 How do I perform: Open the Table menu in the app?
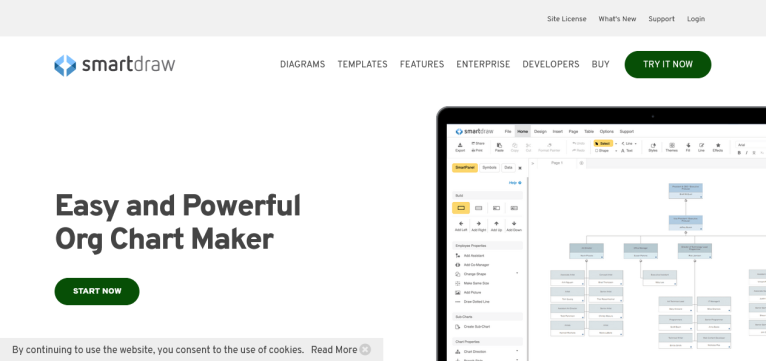tap(589, 131)
